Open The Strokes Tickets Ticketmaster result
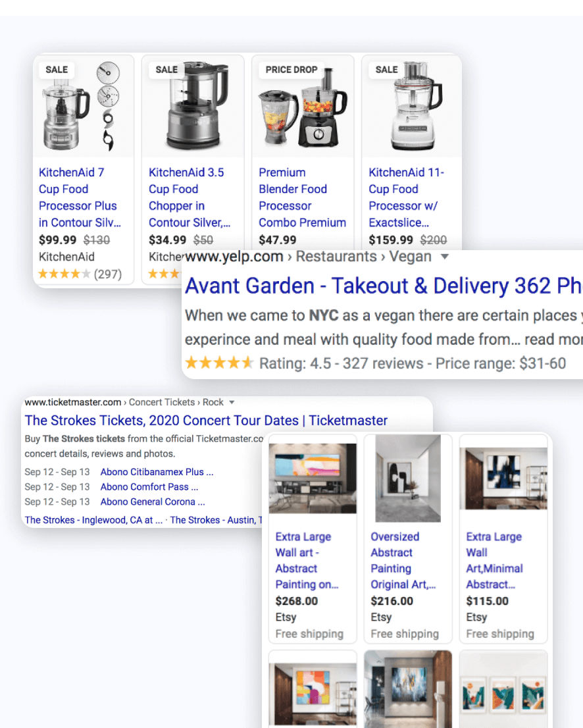The width and height of the screenshot is (583, 728). tap(205, 420)
